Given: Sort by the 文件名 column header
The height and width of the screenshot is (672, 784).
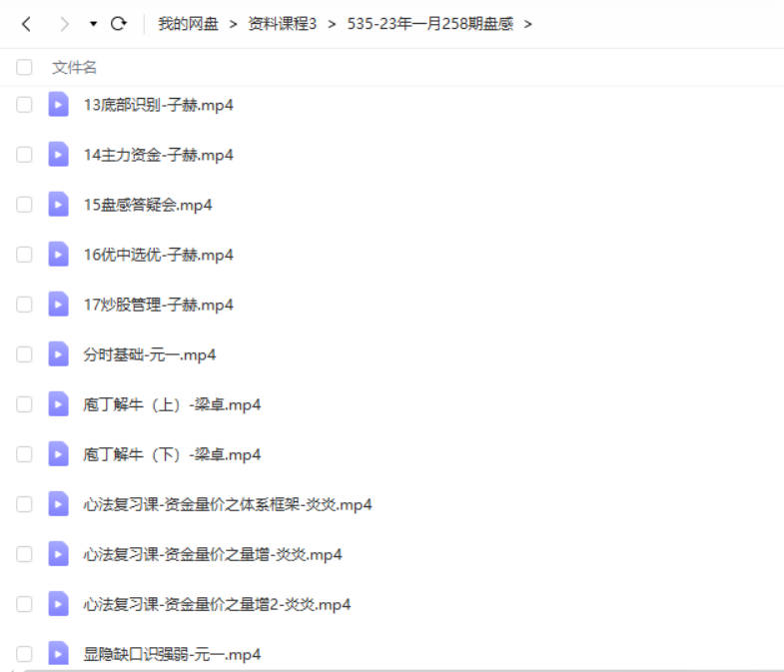Looking at the screenshot, I should coord(74,67).
